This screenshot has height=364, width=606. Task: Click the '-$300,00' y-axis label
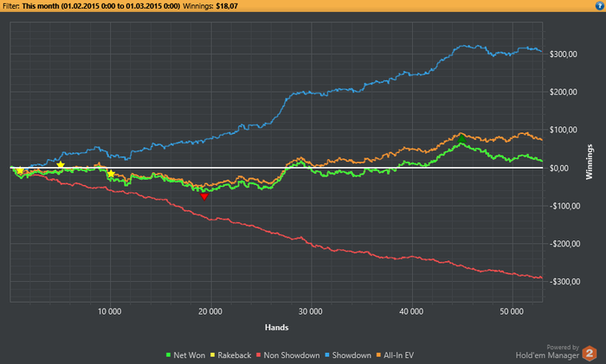[x=564, y=281]
